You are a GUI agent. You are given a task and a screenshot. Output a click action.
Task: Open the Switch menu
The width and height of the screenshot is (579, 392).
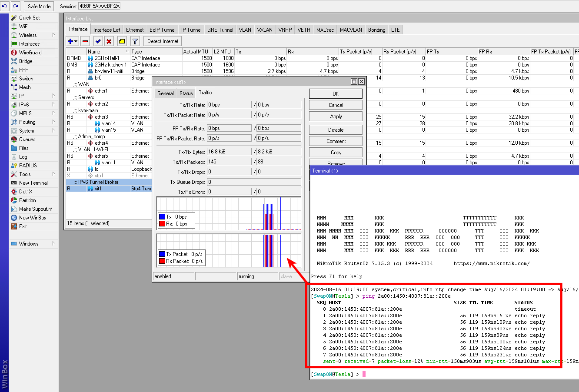click(x=26, y=79)
